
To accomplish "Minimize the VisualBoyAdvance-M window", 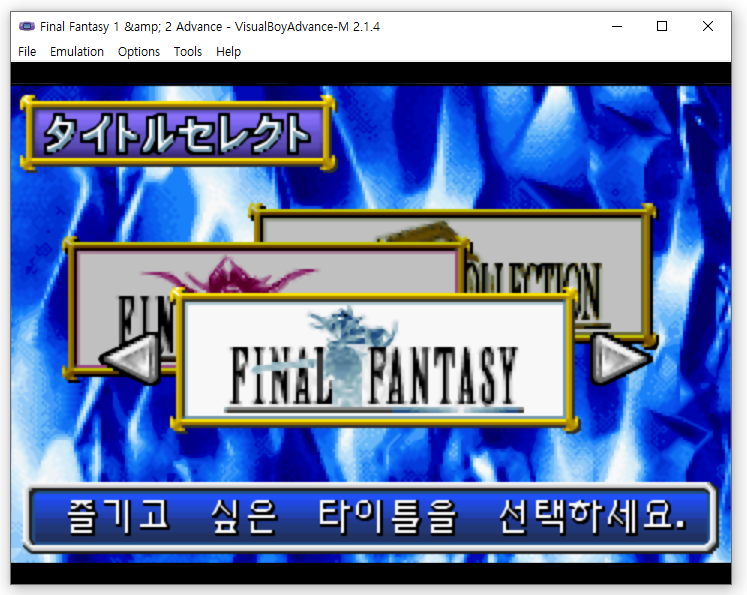I will coord(617,26).
